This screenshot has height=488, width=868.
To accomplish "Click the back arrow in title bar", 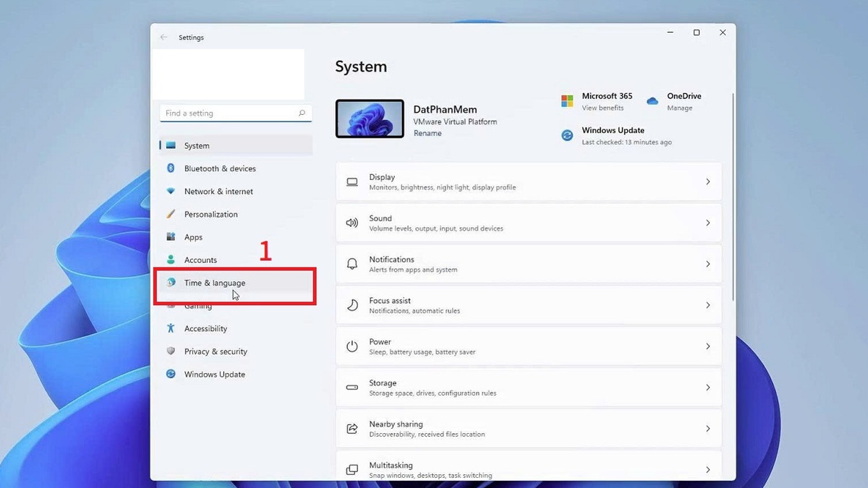I will (x=163, y=38).
